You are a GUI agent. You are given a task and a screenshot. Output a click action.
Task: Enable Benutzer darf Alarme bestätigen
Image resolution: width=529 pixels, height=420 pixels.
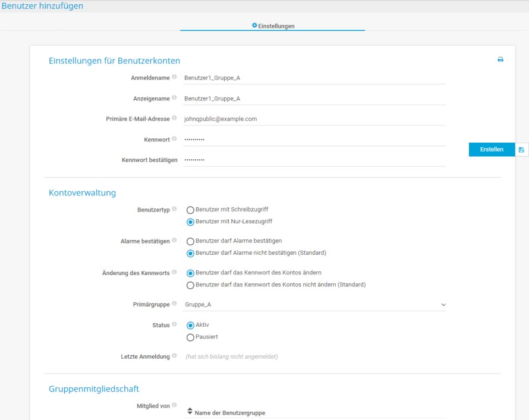click(x=190, y=242)
